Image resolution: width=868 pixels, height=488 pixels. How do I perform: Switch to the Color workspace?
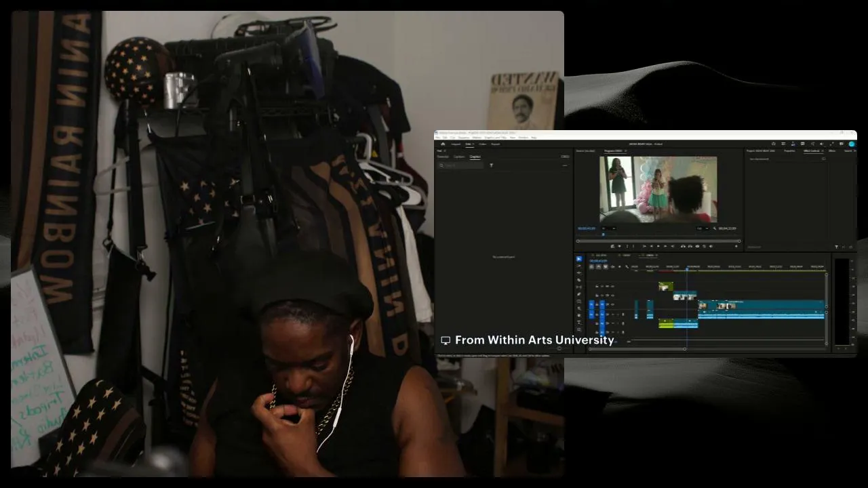point(483,144)
